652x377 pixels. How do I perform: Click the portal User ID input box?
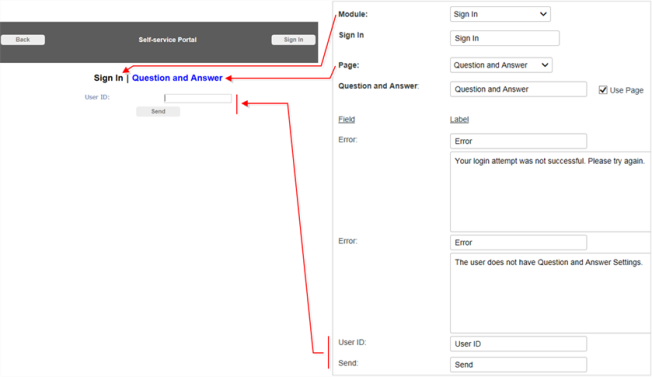tap(198, 98)
